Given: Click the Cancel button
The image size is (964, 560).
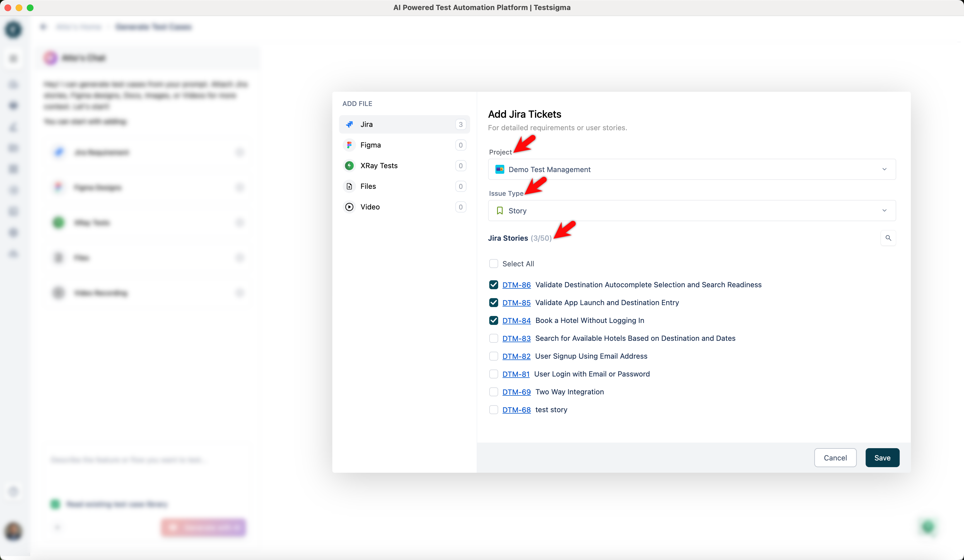Looking at the screenshot, I should pos(835,458).
